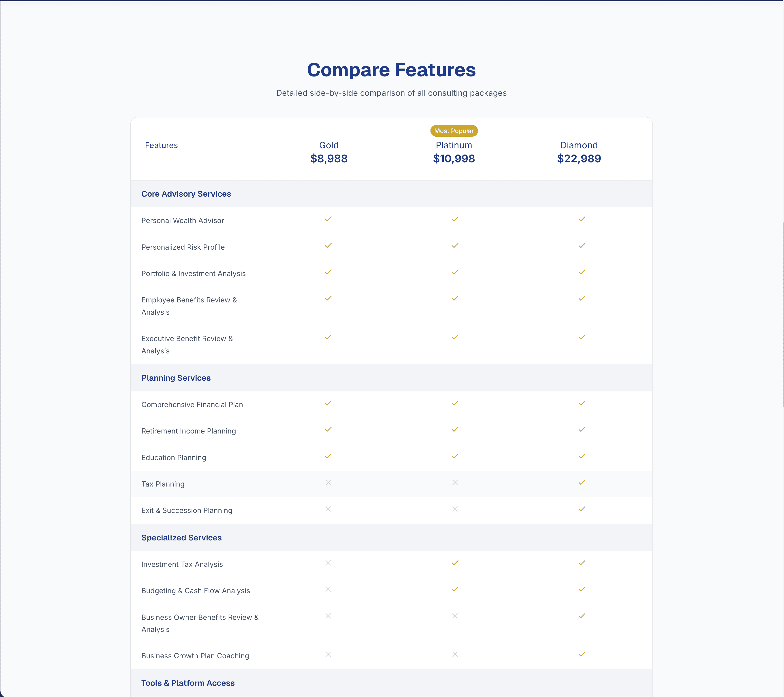Image resolution: width=784 pixels, height=697 pixels.
Task: Toggle the Diamond checkmark for Comprehensive Financial Plan
Action: (582, 403)
